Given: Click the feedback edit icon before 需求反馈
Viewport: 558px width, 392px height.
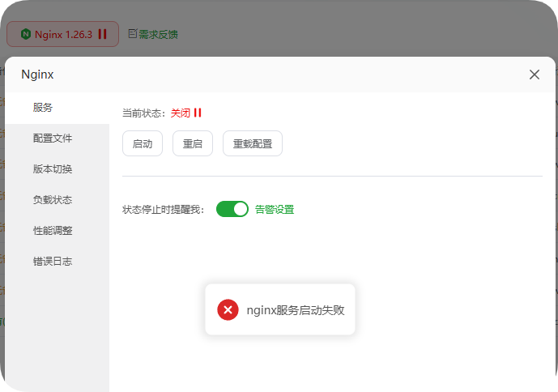Looking at the screenshot, I should click(x=132, y=34).
